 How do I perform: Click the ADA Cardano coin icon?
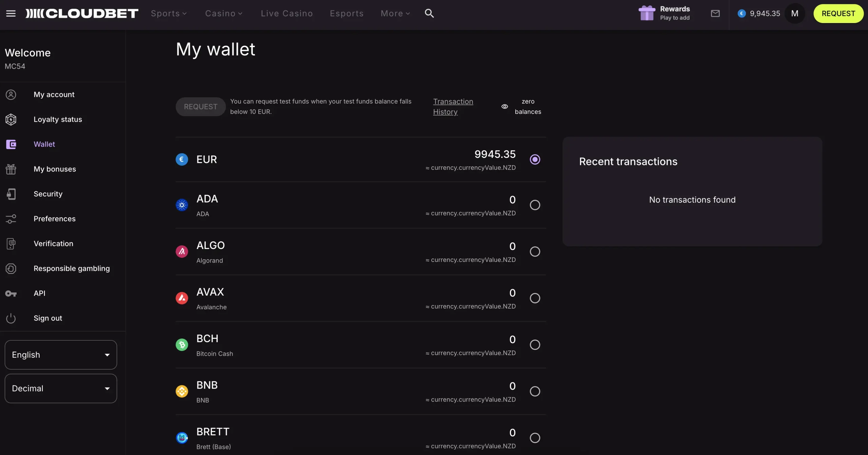click(182, 205)
